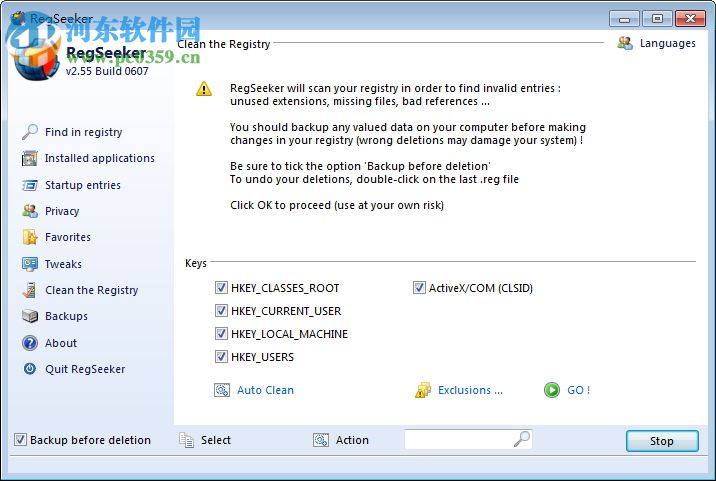Toggle Backup before deletion checkbox
The height and width of the screenshot is (481, 716).
point(20,440)
